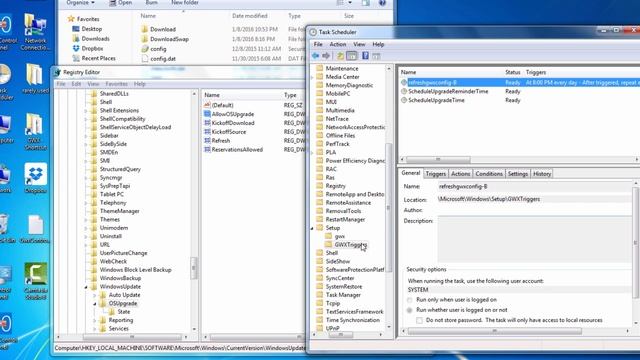This screenshot has height=360, width=640.
Task: Select 'Run whether user is logged on or not'
Action: (x=409, y=310)
